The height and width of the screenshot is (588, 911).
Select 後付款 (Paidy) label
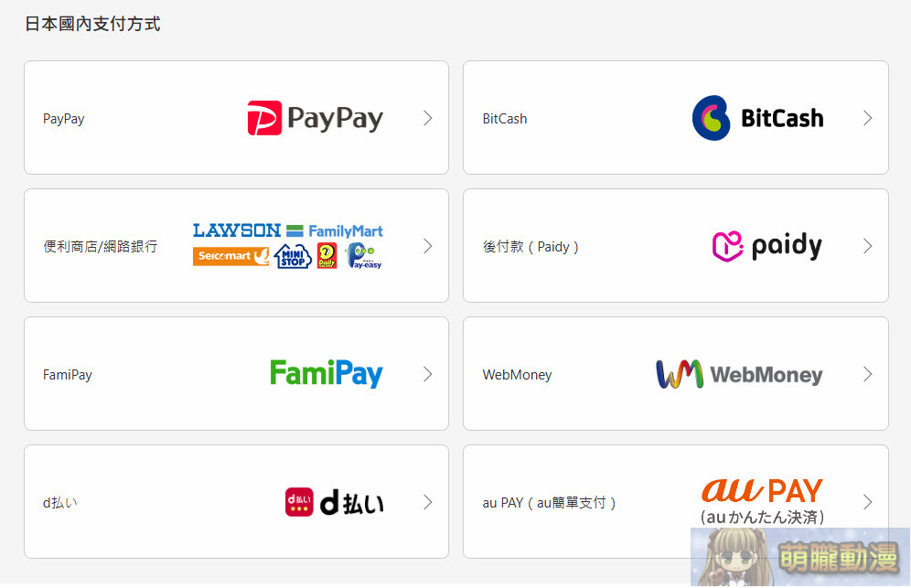(531, 247)
